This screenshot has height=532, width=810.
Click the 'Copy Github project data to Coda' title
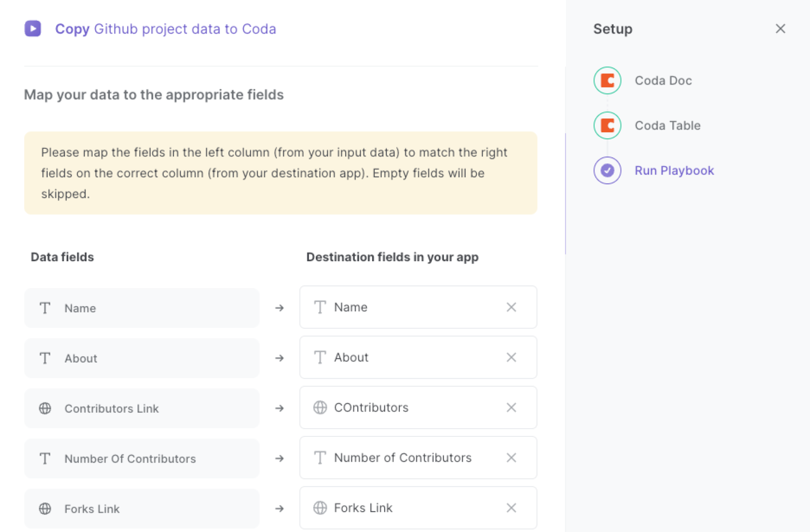point(166,29)
